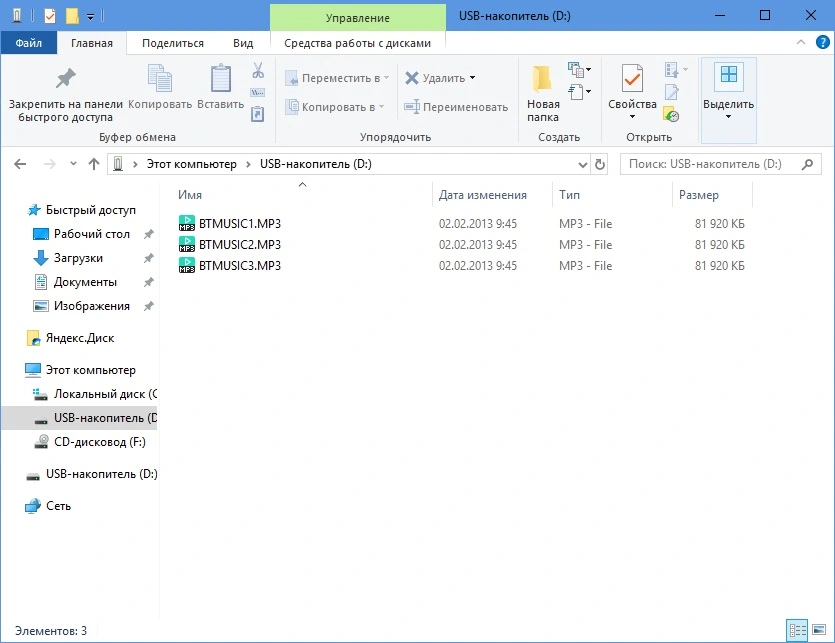Click the Свойства checkmark icon

[x=632, y=78]
